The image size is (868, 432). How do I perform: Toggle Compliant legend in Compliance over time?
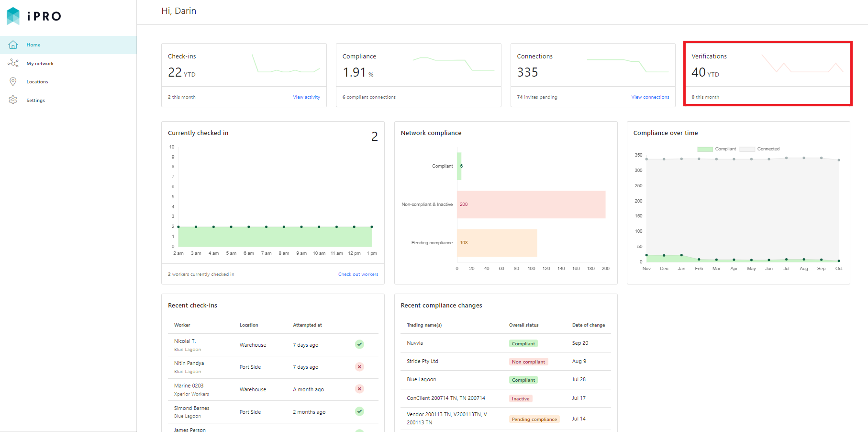(x=716, y=149)
